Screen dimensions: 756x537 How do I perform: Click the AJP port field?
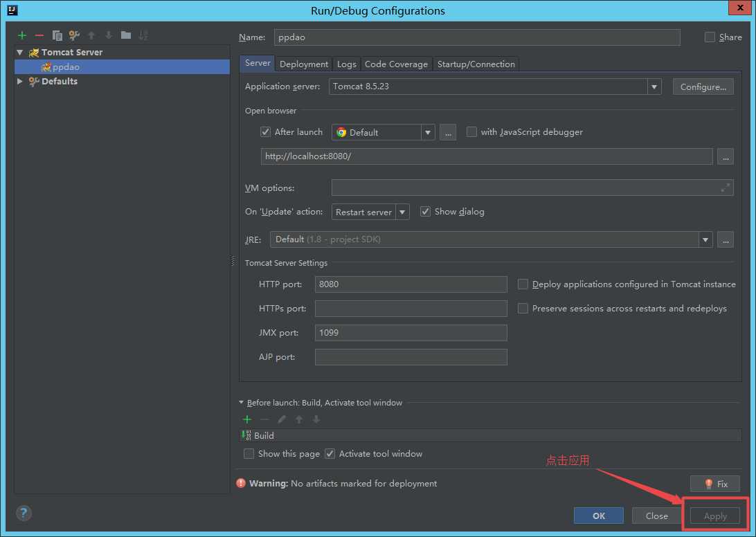click(411, 357)
